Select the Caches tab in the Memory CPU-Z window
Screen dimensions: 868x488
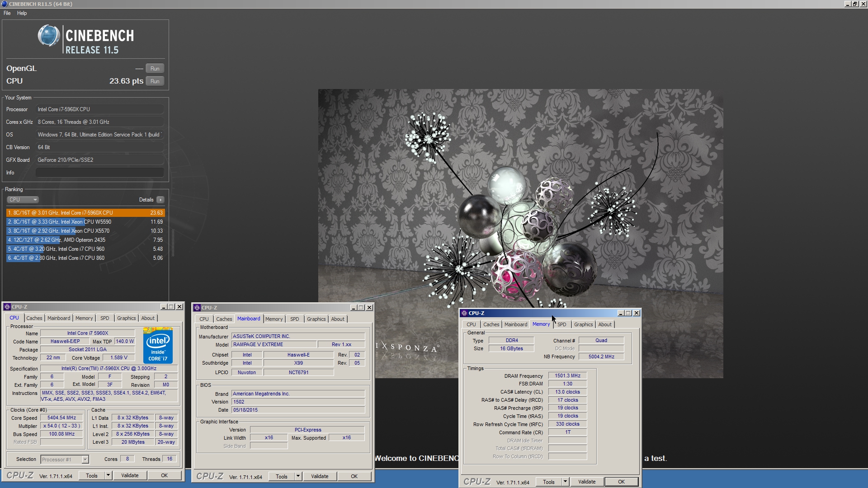tap(491, 324)
